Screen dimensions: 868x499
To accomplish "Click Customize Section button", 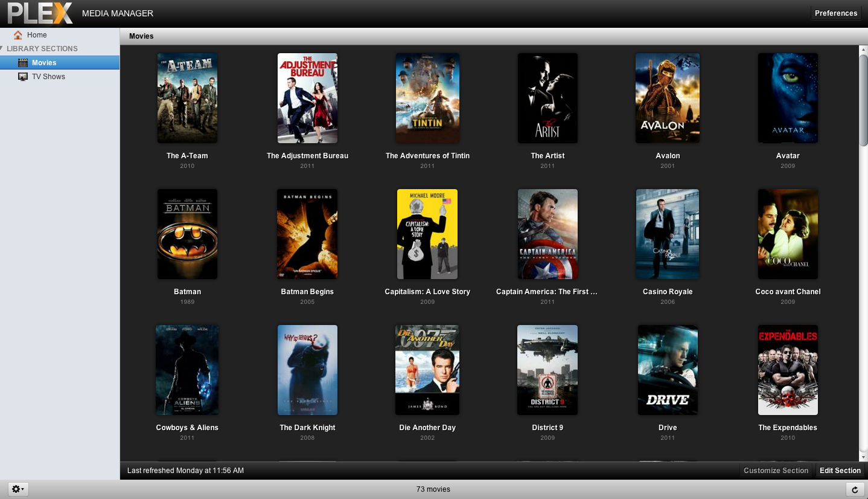I will point(776,471).
